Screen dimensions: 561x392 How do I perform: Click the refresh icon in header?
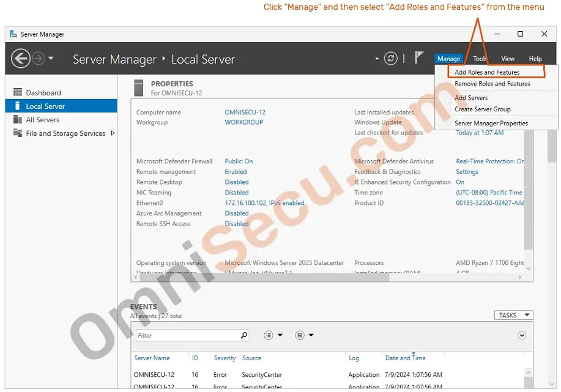pos(390,58)
